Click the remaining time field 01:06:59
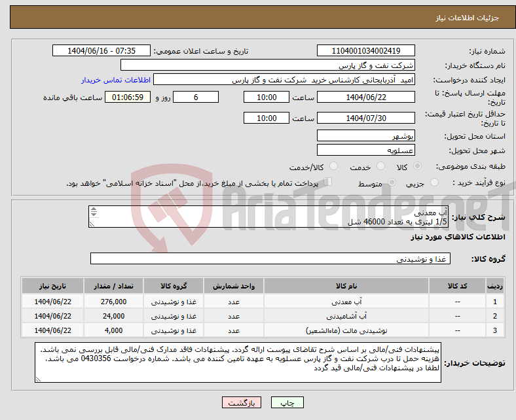The height and width of the screenshot is (420, 516). (x=128, y=97)
